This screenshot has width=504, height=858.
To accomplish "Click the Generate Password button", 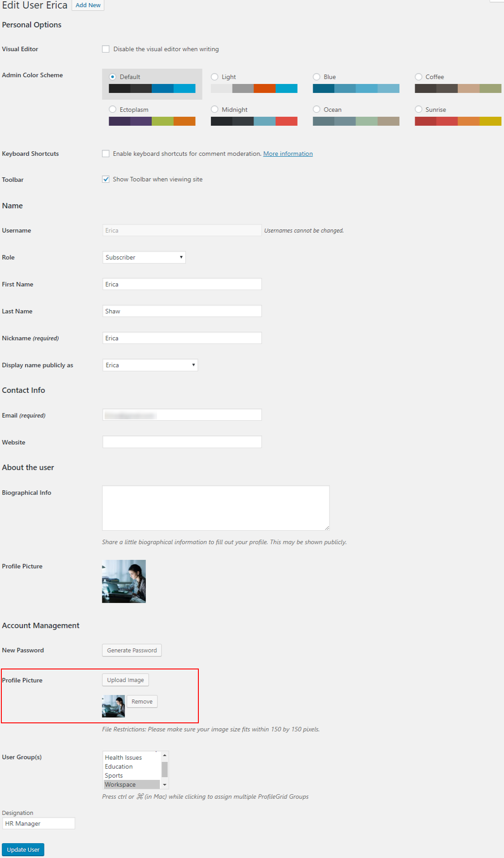I will [132, 650].
